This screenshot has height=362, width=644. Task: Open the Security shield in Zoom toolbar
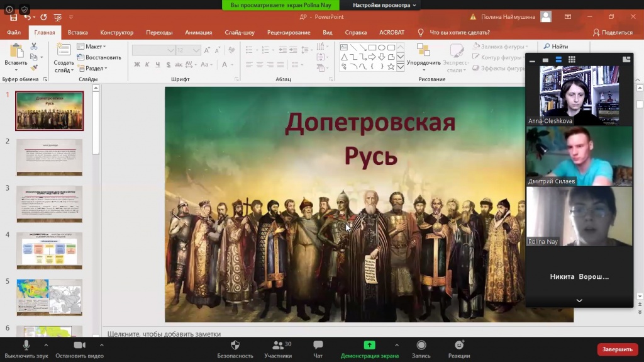[x=235, y=346]
